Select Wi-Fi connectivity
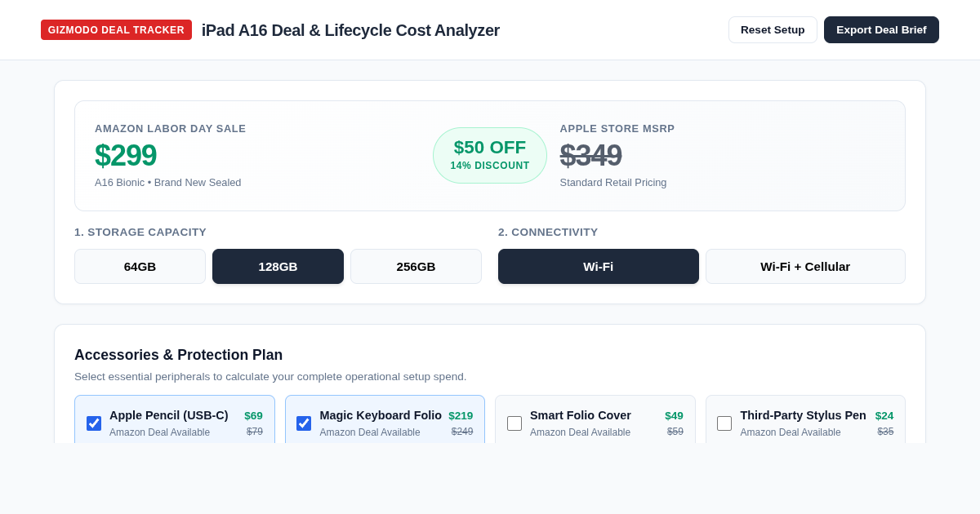This screenshot has width=980, height=514. tap(599, 267)
